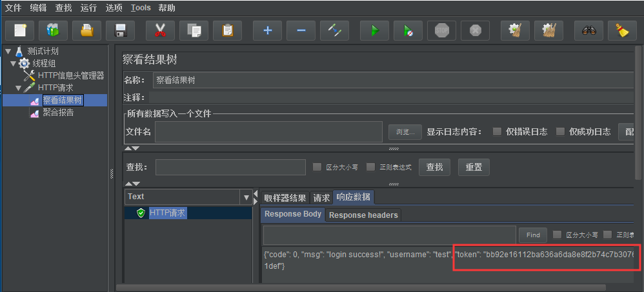Enable the 仅成功日志 checkbox

(560, 131)
